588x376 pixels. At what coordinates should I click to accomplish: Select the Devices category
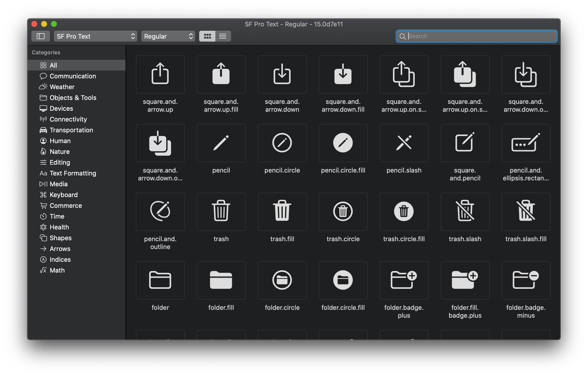tap(76, 108)
